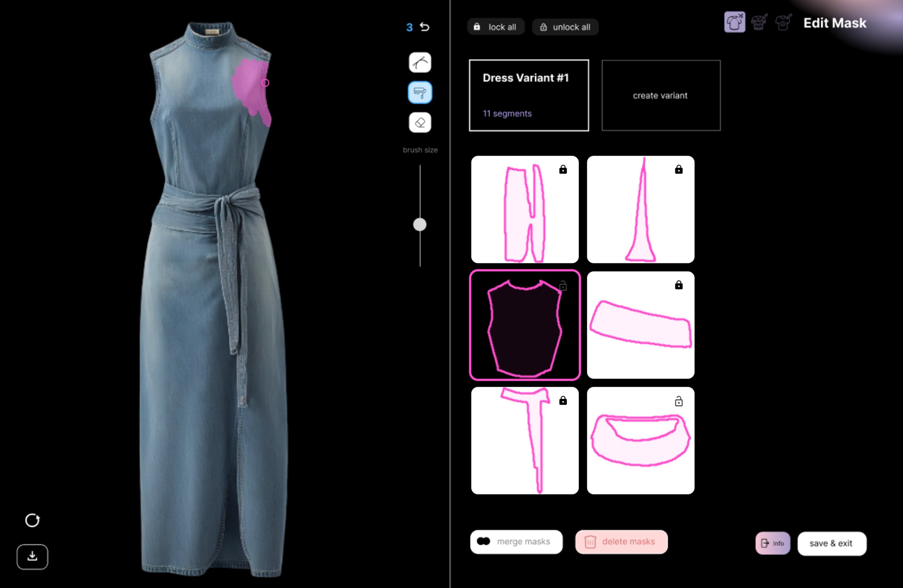Activate the paint roller mask tool
The width and height of the screenshot is (903, 588).
click(x=420, y=92)
